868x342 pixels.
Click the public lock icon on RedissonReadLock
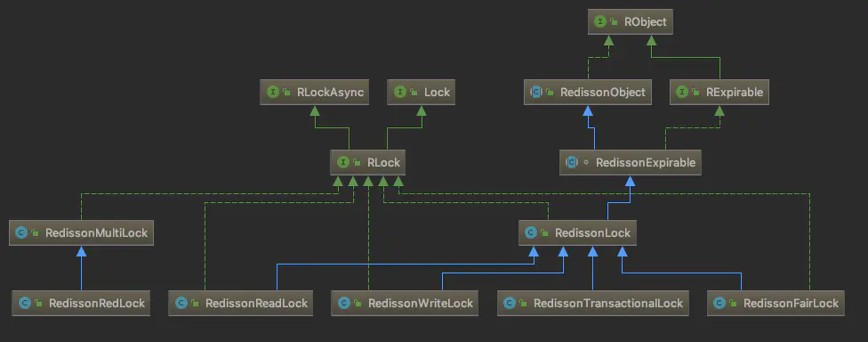click(x=196, y=304)
